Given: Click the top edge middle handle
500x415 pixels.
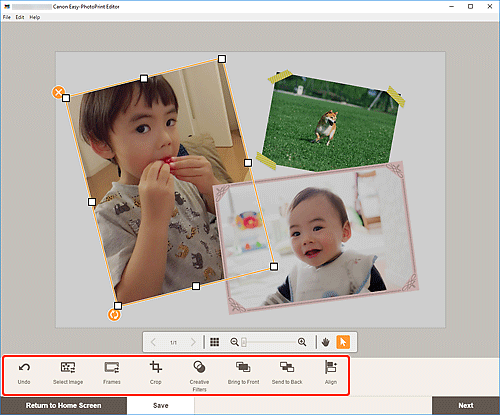Looking at the screenshot, I should 144,78.
